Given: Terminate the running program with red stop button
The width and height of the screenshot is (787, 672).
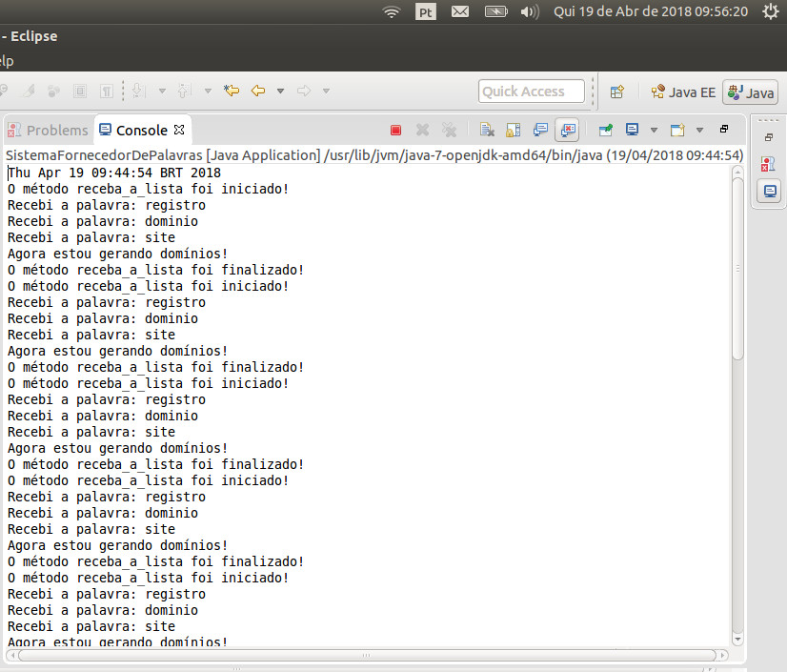Looking at the screenshot, I should 395,131.
